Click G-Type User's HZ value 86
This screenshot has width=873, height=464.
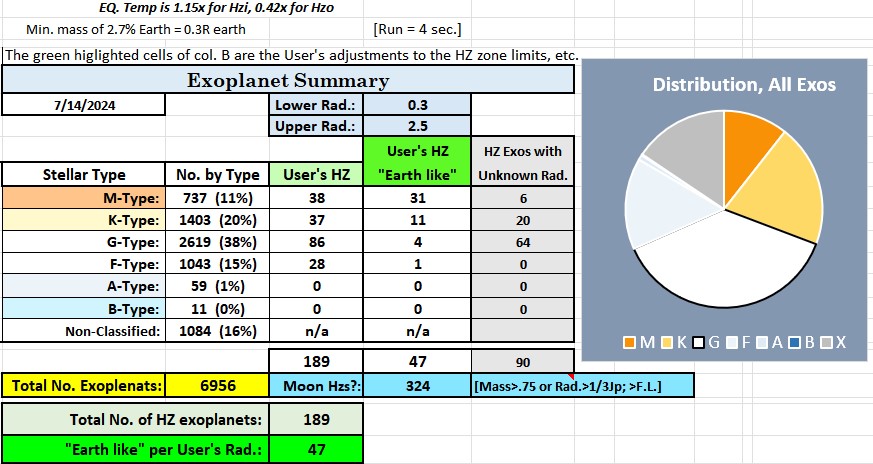(316, 242)
